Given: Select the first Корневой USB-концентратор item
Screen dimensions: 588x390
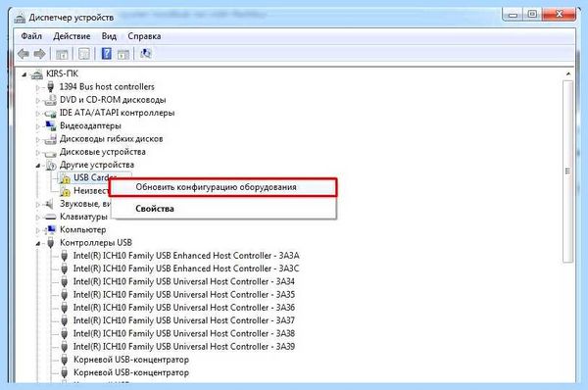Looking at the screenshot, I should click(x=131, y=360).
